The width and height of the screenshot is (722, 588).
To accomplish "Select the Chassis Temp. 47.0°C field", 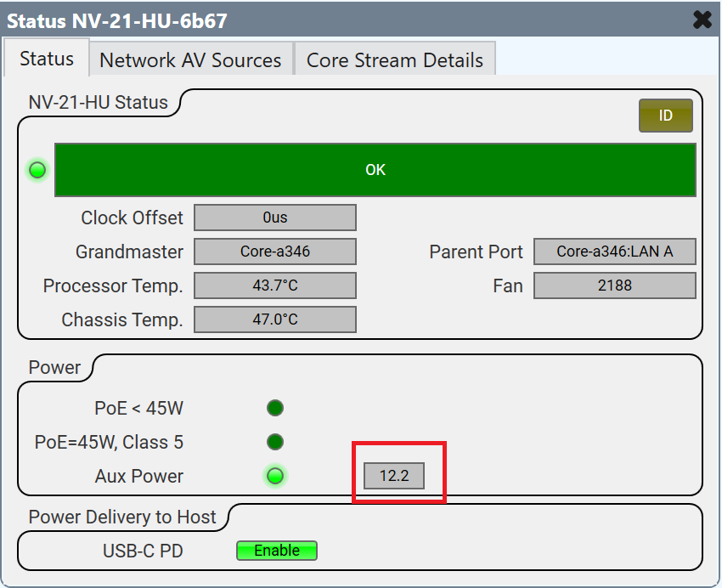I will [274, 319].
